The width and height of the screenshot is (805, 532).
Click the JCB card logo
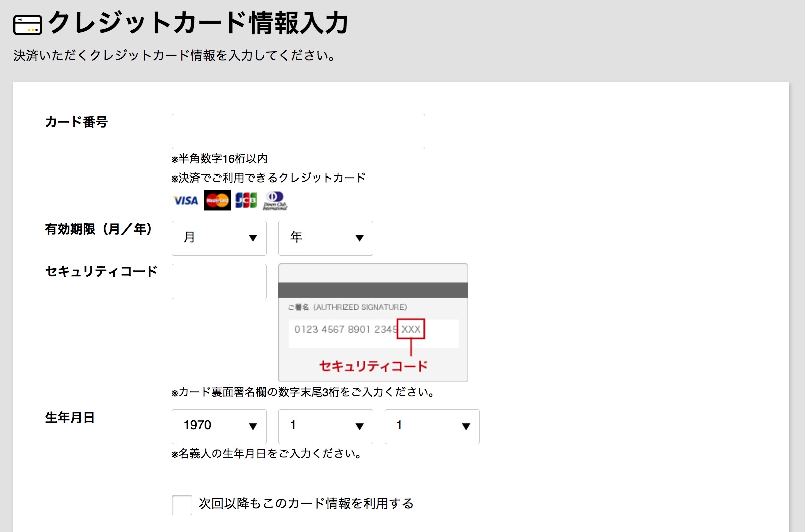pos(246,200)
